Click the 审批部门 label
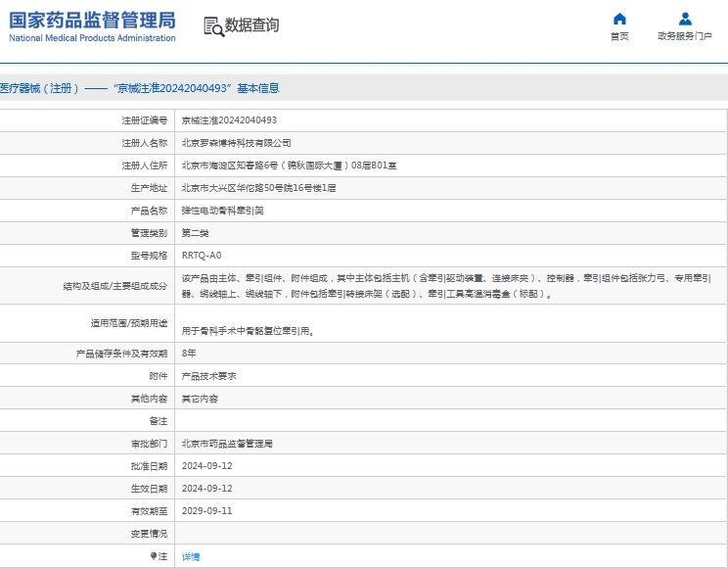Viewport: 728px width, 569px height. tap(149, 444)
